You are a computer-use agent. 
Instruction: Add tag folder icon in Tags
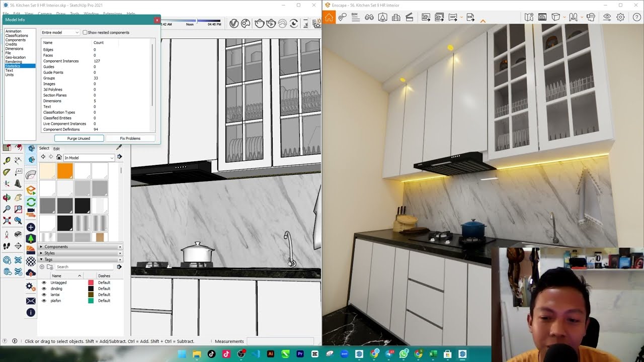(50, 267)
